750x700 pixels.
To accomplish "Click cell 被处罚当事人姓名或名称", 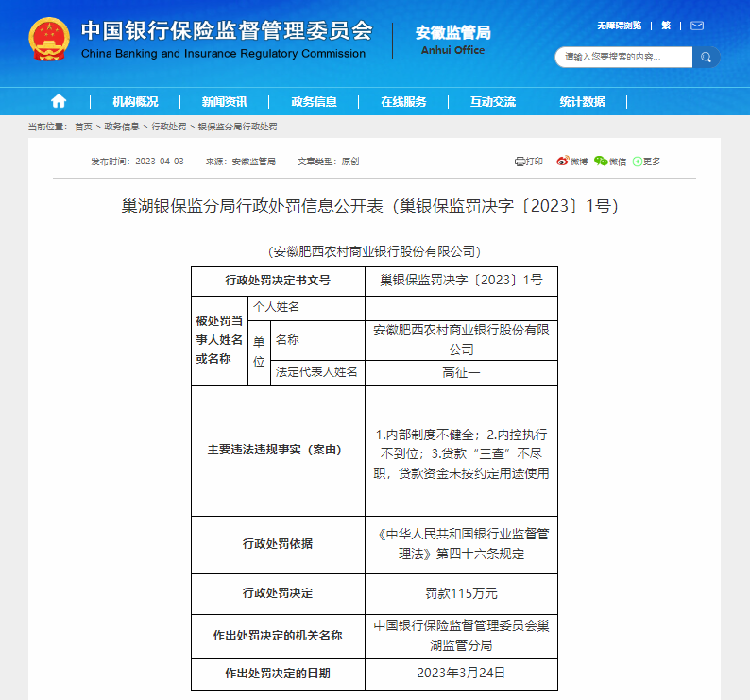I will 219,340.
